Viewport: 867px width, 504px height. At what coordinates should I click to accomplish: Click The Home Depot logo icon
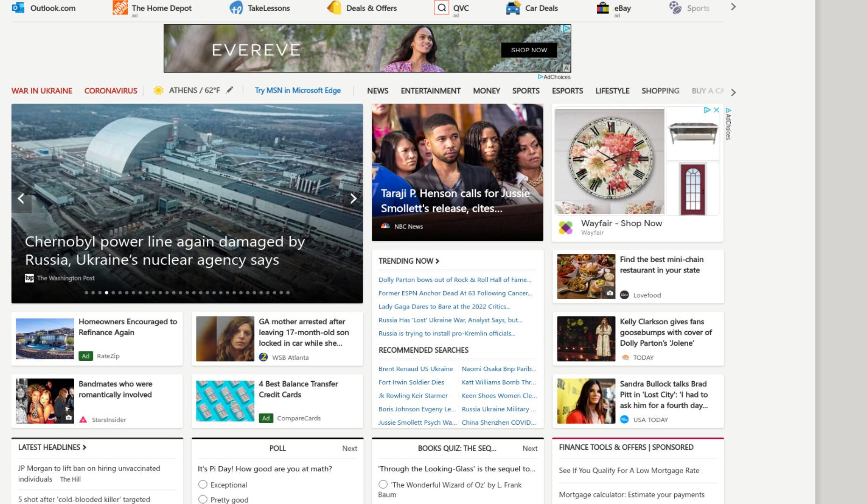pyautogui.click(x=120, y=7)
